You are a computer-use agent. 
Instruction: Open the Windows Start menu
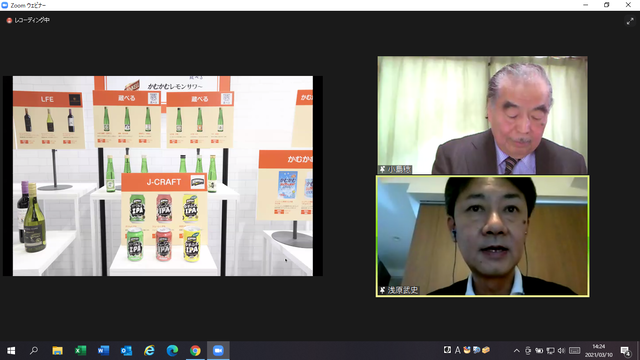[11, 351]
